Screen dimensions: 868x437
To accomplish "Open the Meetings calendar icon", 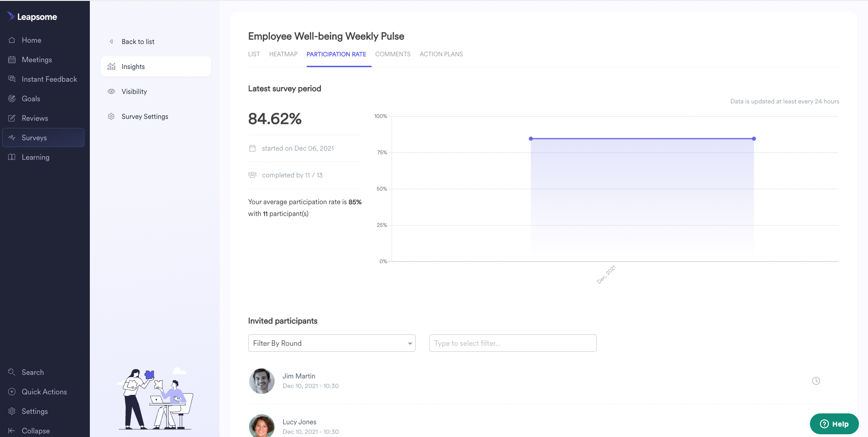I will pos(12,59).
